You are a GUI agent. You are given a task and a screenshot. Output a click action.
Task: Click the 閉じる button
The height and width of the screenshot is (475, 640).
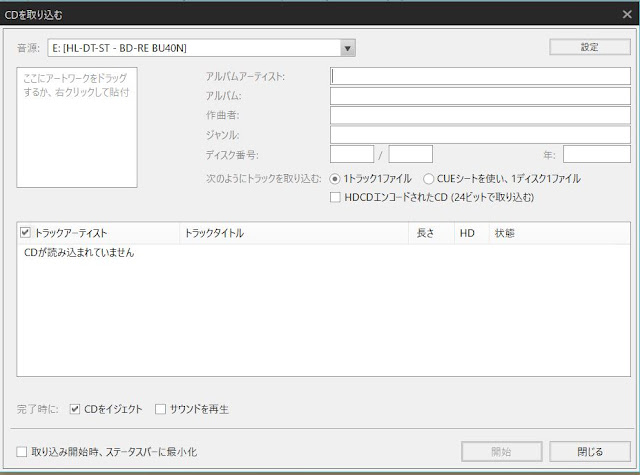[x=590, y=452]
